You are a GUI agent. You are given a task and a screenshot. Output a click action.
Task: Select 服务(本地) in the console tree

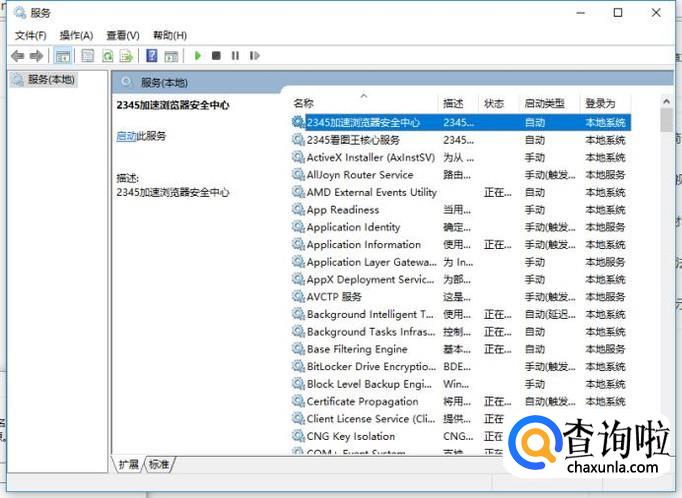pyautogui.click(x=44, y=80)
